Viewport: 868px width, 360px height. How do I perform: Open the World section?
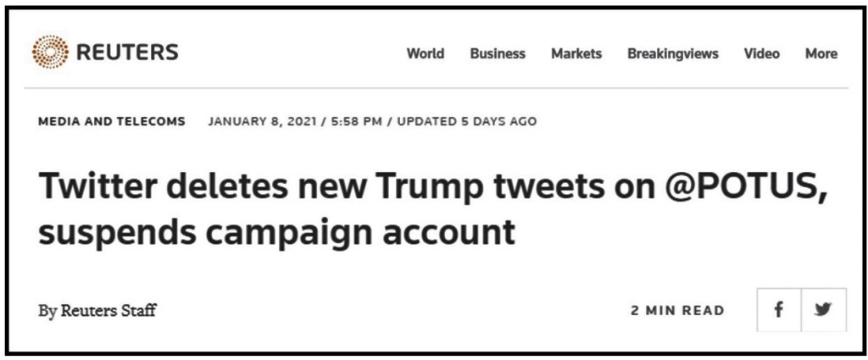pyautogui.click(x=425, y=53)
